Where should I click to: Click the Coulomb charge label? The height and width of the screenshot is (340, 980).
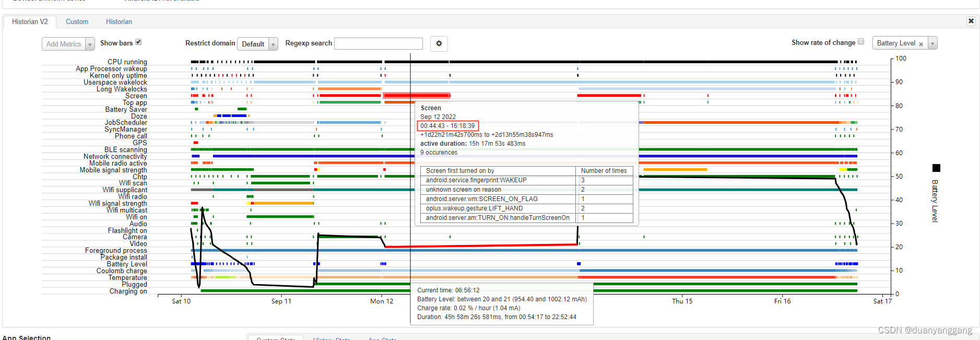(x=122, y=271)
